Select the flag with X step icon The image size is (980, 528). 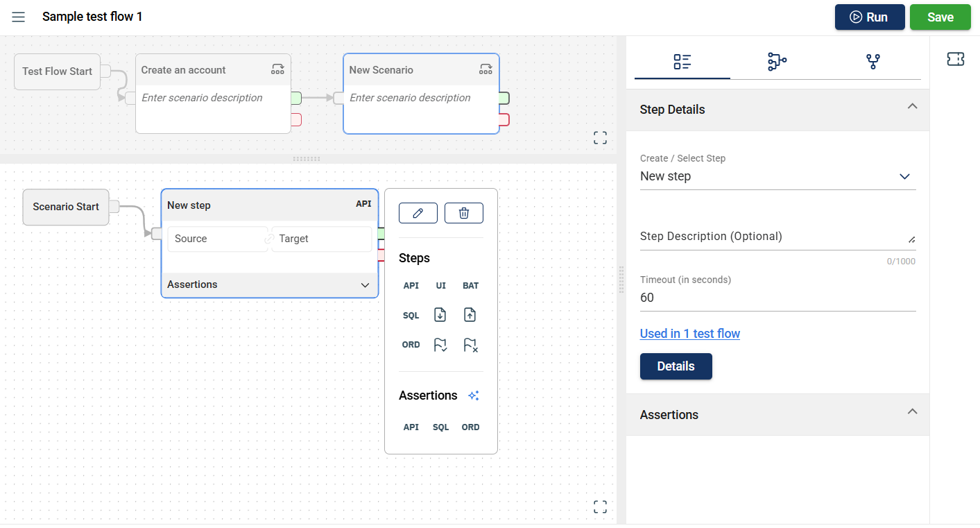tap(470, 345)
